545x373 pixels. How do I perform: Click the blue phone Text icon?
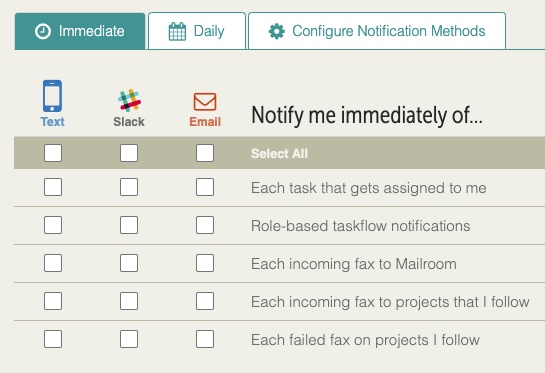click(x=52, y=96)
